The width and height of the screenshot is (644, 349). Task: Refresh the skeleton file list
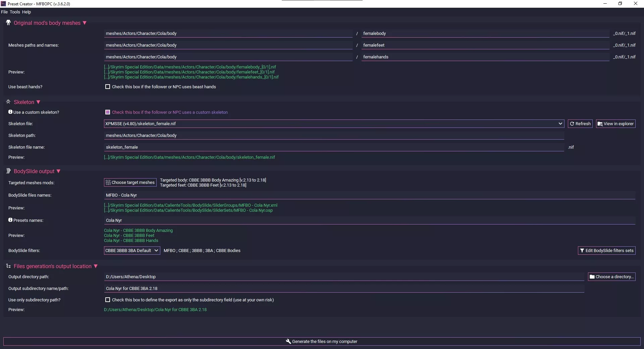pyautogui.click(x=580, y=123)
